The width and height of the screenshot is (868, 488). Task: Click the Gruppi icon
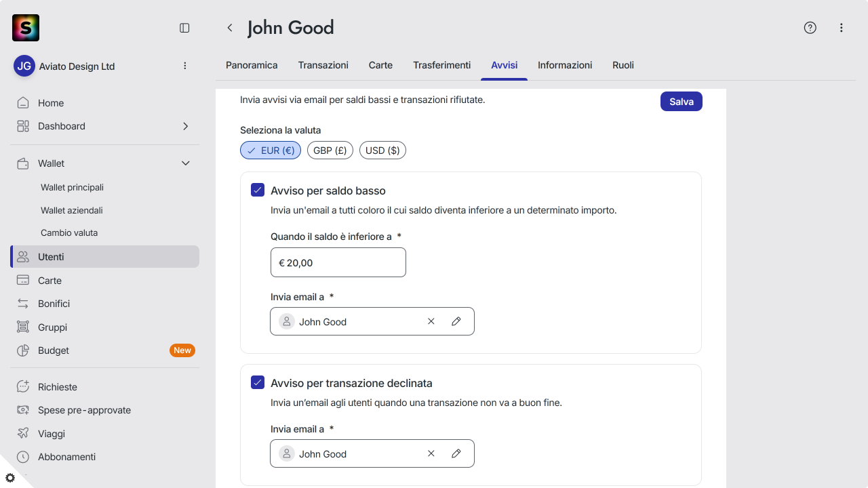tap(23, 327)
